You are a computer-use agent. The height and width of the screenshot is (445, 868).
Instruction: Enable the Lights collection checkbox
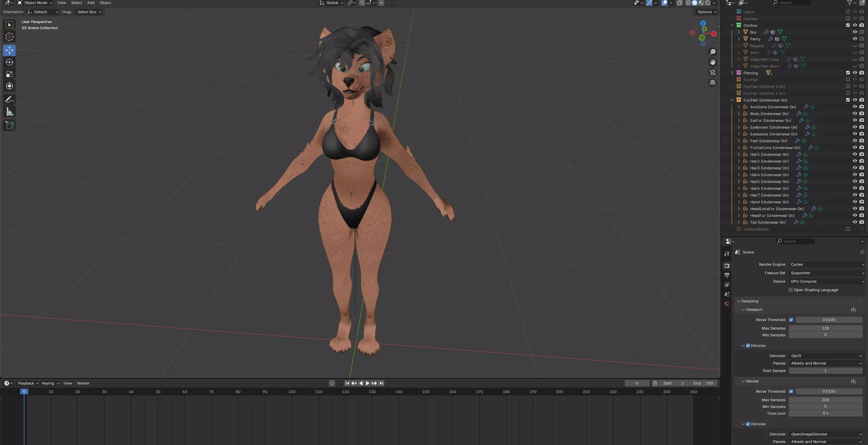tap(848, 12)
